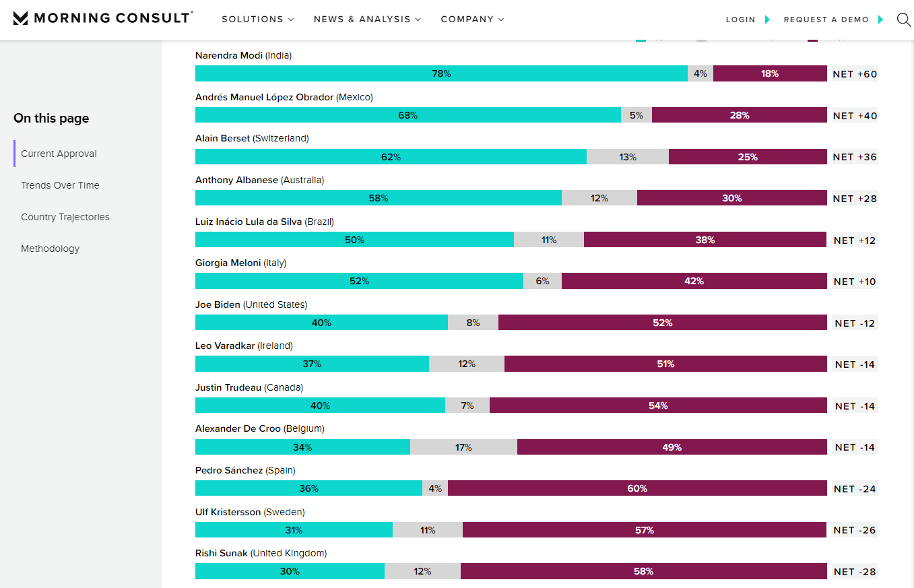The width and height of the screenshot is (914, 588).
Task: Open the search magnifier icon
Action: pyautogui.click(x=903, y=20)
